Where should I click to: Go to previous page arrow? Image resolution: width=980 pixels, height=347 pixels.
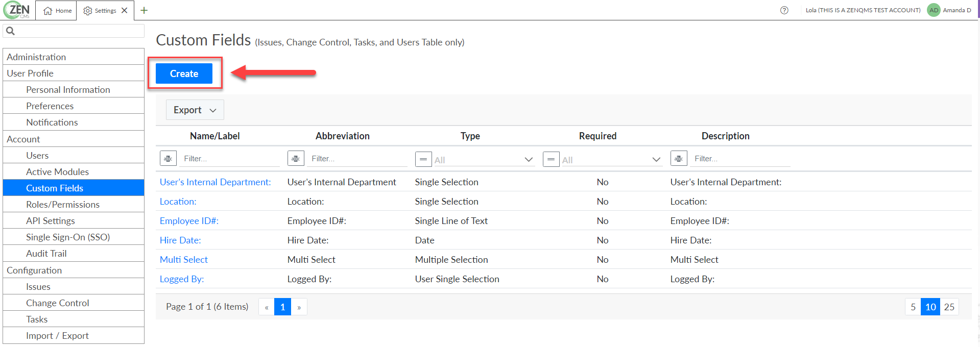click(267, 307)
